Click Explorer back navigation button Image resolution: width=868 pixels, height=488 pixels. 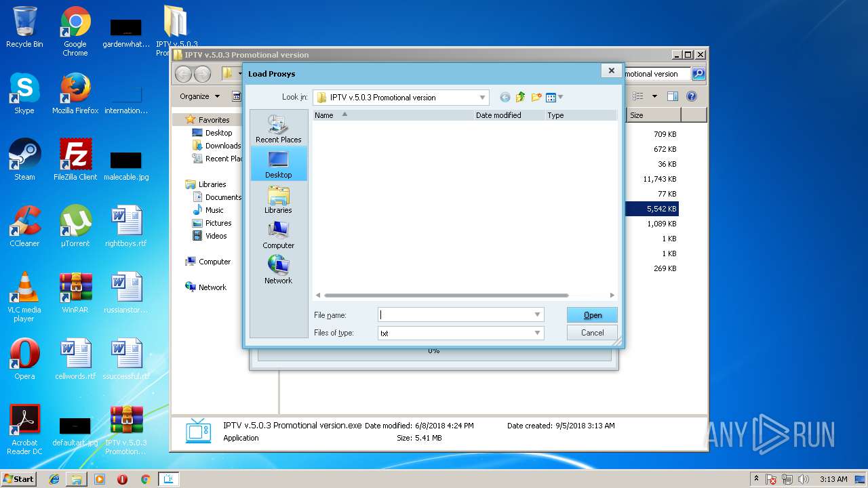click(183, 74)
